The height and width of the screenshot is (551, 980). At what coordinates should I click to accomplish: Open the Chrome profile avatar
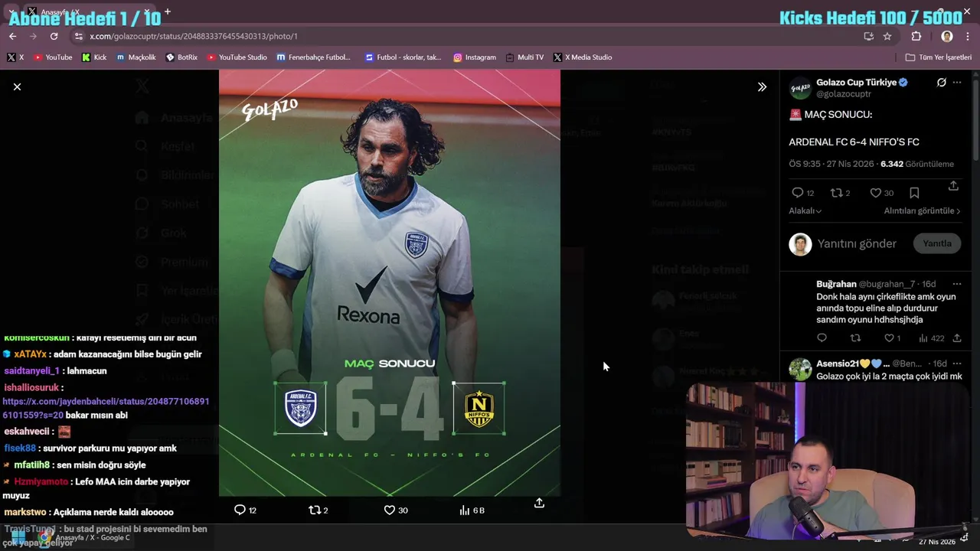coord(947,36)
